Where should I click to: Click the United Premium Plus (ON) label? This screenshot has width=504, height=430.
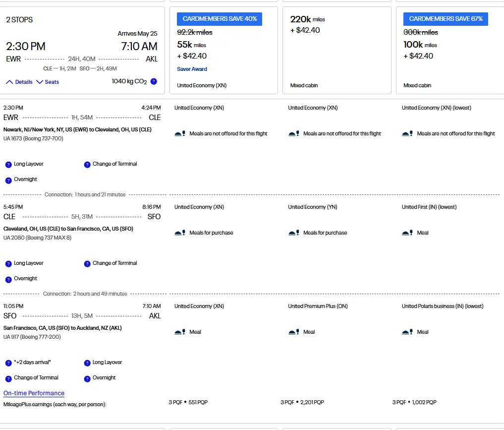[x=318, y=306]
